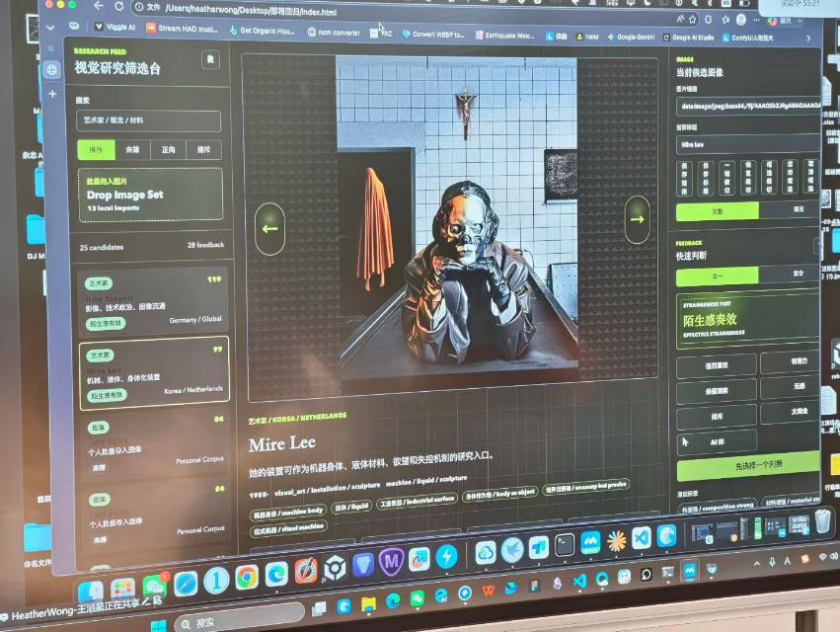Open File Explorer on the Windows taskbar
840x632 pixels.
[368, 604]
